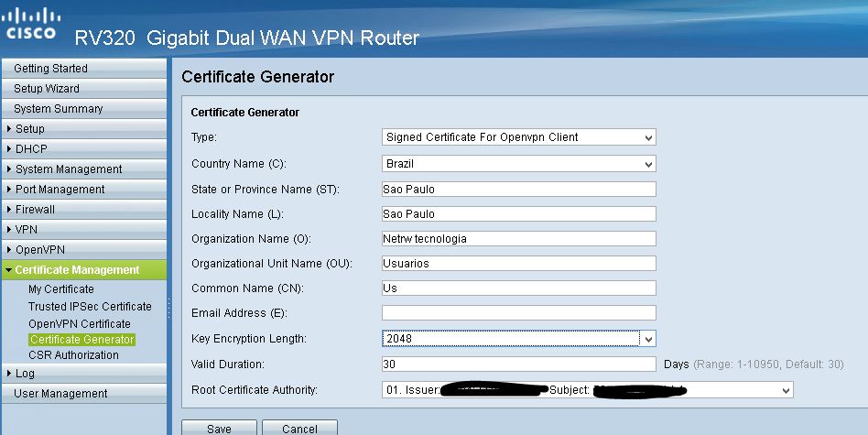Click State or Province Name field

pos(519,190)
